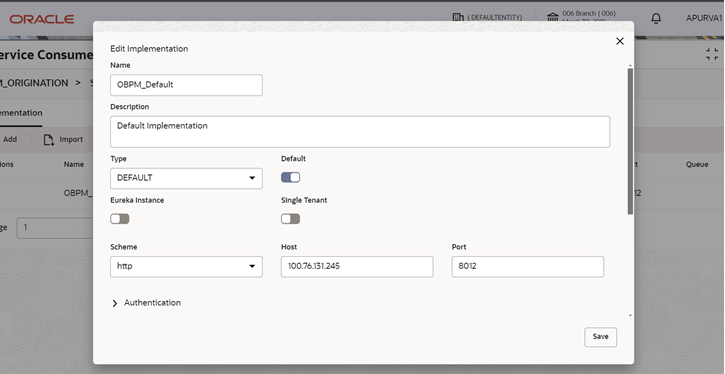Enable the Eureka Instance switch
This screenshot has height=374, width=725.
[x=120, y=219]
